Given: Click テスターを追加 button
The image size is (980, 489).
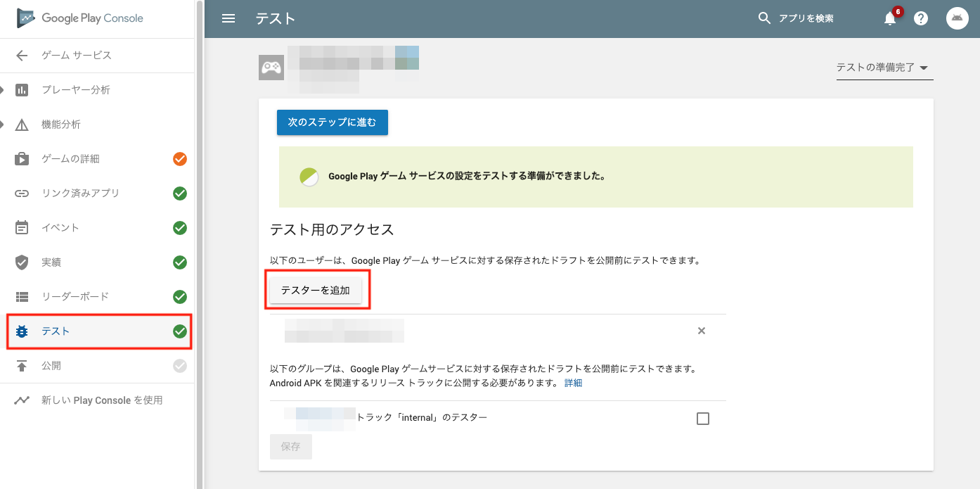Looking at the screenshot, I should 316,291.
